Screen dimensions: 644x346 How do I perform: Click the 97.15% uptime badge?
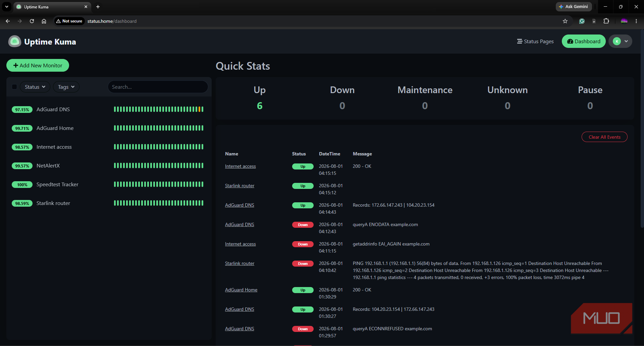pyautogui.click(x=22, y=110)
